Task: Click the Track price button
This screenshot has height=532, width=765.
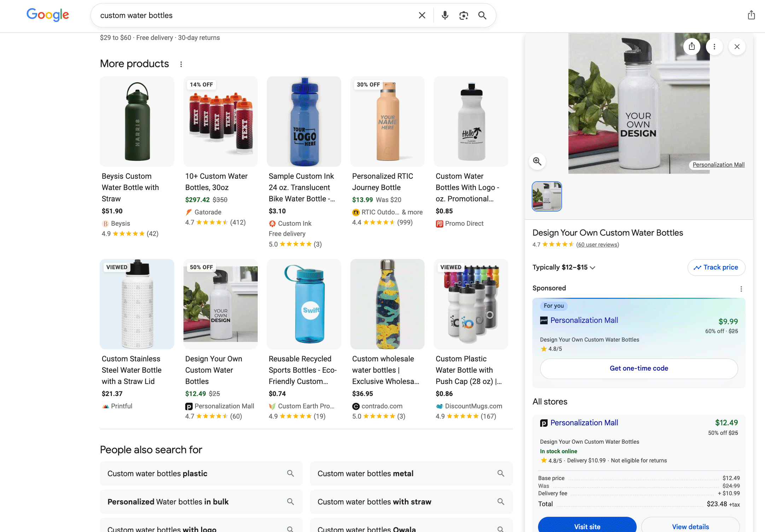Action: tap(716, 267)
